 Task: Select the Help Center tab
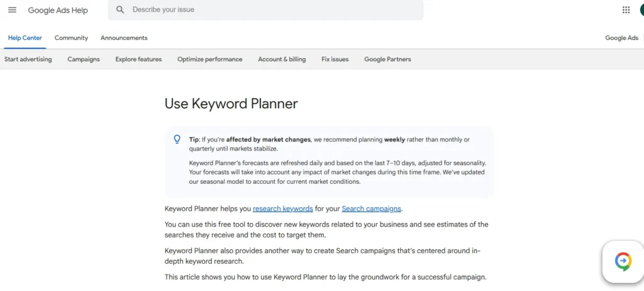25,38
